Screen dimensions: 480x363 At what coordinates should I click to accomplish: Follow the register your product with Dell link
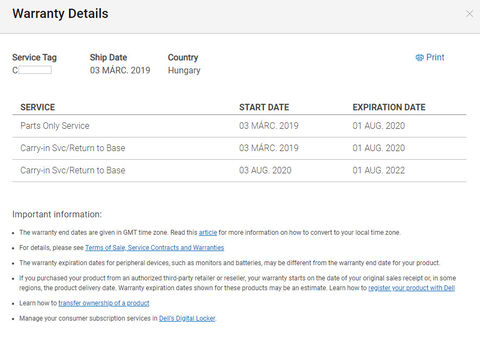(411, 288)
